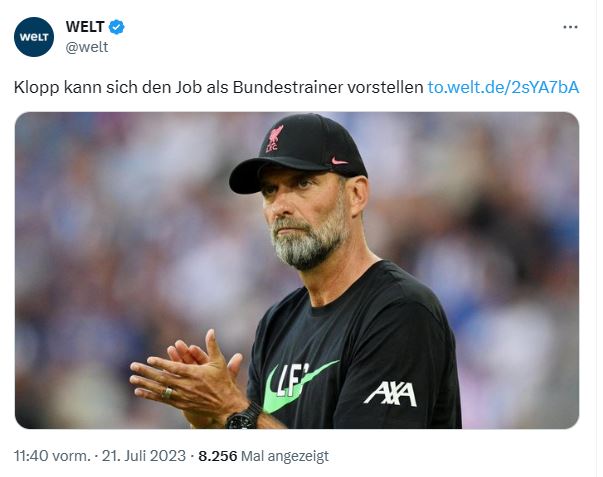
Task: Click the 11:40 vorm. timestamp
Action: (x=52, y=456)
